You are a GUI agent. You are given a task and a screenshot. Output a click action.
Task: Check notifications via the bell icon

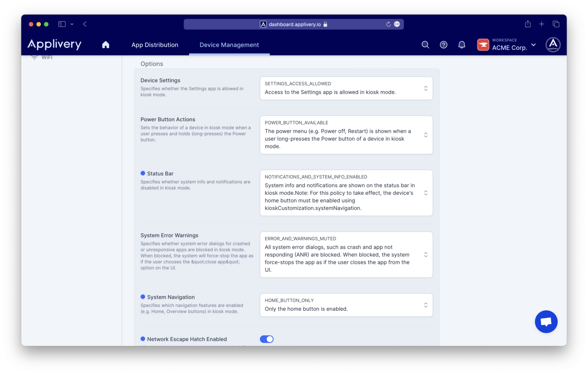click(461, 45)
